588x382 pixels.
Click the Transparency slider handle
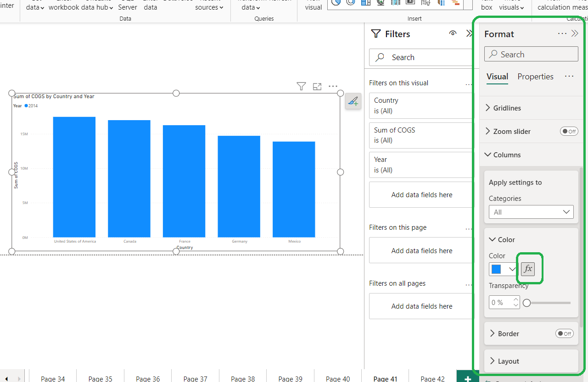pyautogui.click(x=527, y=303)
